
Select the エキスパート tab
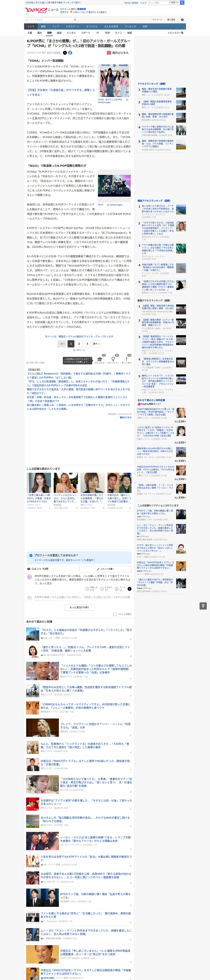pos(72,26)
